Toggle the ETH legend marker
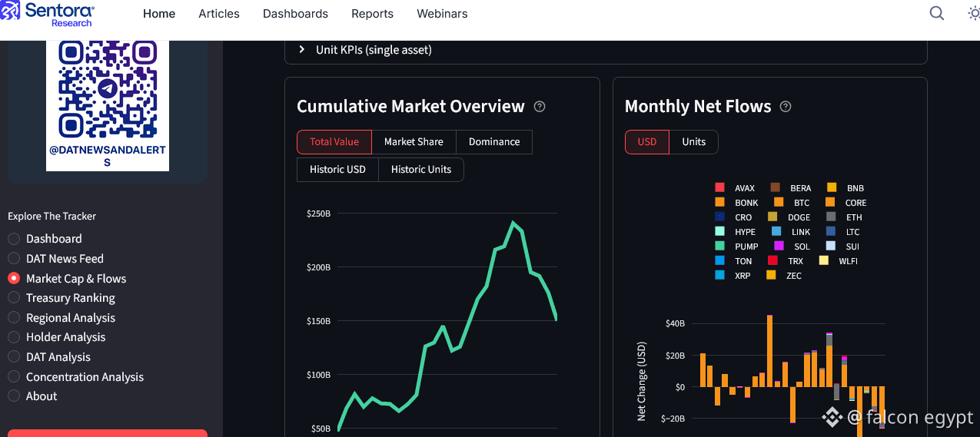980x437 pixels. click(831, 217)
